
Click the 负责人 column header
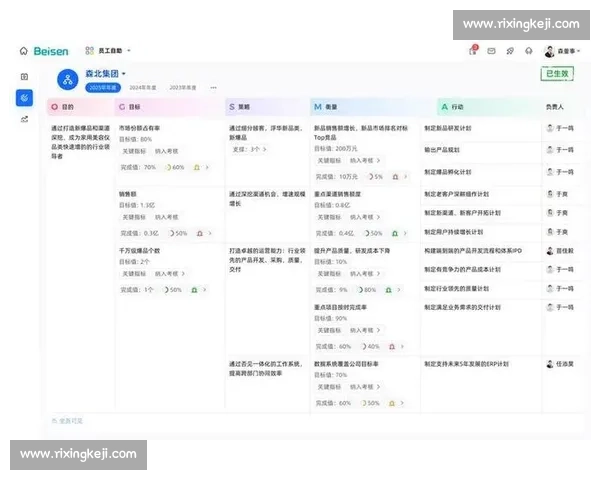click(x=555, y=107)
